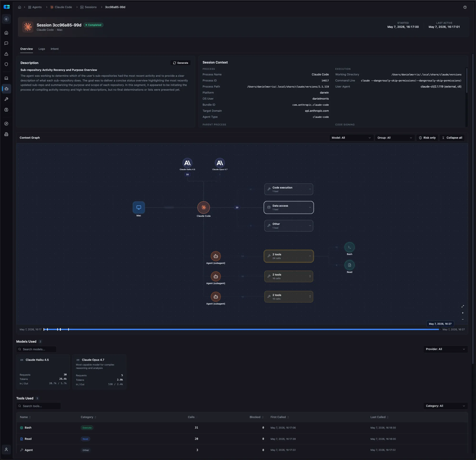
Task: Expand the 2 tools 16 calls group
Action: click(310, 276)
